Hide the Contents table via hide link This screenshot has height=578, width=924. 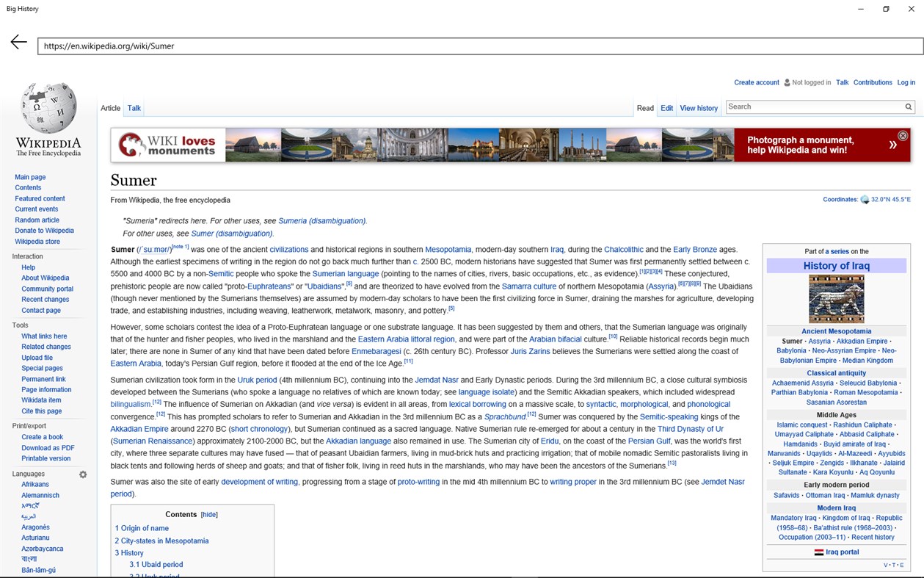click(x=209, y=515)
